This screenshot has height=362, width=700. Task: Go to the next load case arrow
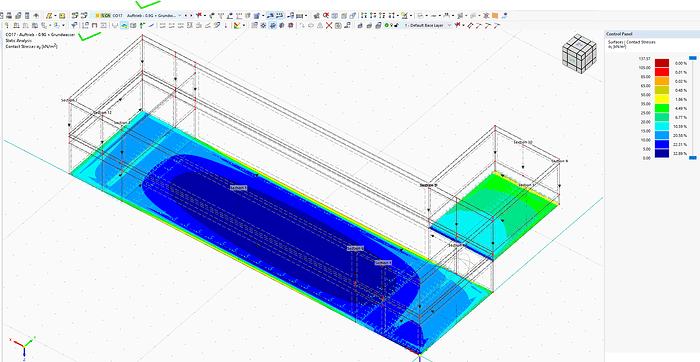click(191, 16)
